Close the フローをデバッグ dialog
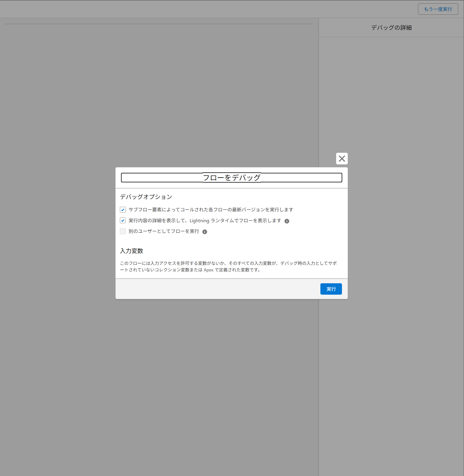 coord(342,159)
